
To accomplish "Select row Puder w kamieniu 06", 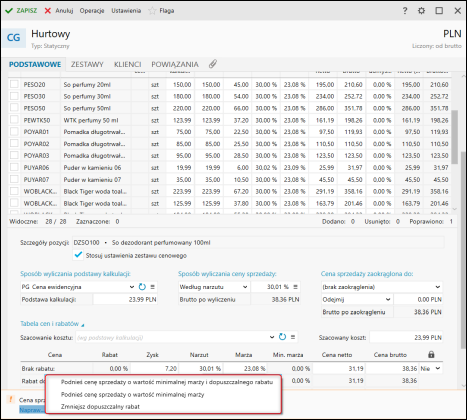I will pos(230,168).
